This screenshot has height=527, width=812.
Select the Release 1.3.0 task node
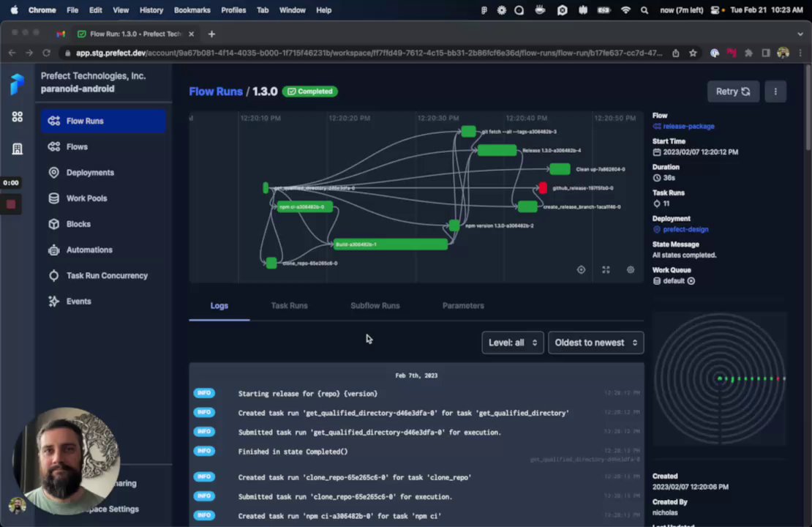[x=497, y=150]
